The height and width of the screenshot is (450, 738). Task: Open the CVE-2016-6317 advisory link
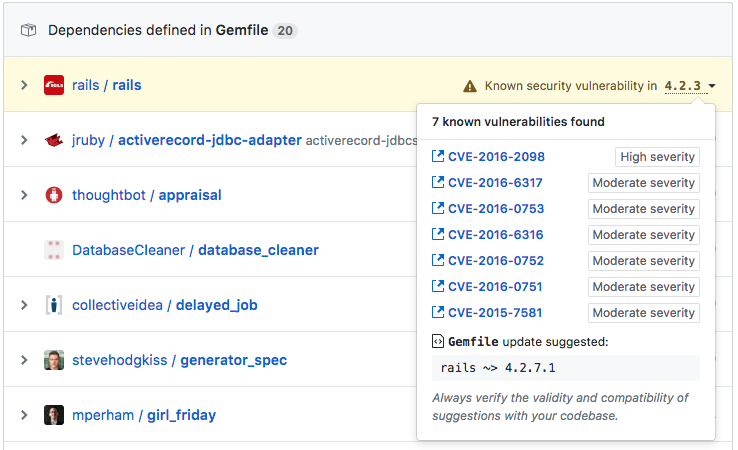[x=495, y=183]
